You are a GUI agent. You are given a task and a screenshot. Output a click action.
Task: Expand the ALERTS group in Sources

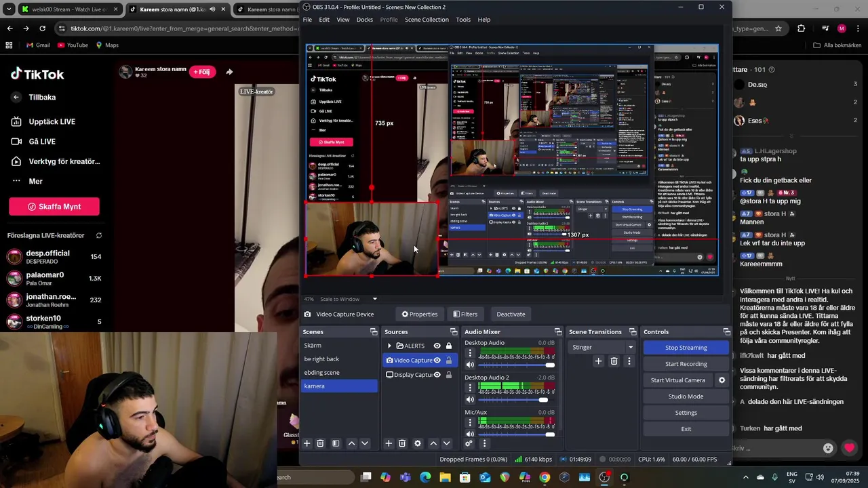(x=389, y=346)
